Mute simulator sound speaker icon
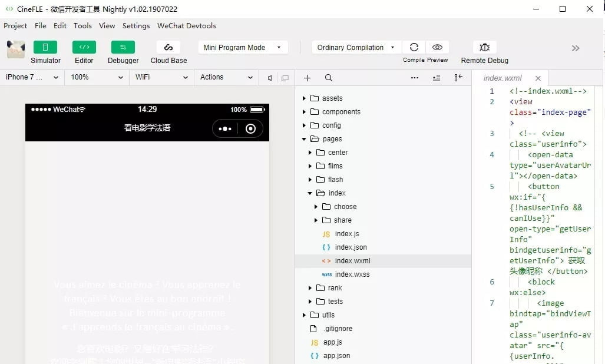The height and width of the screenshot is (364, 605). point(270,78)
